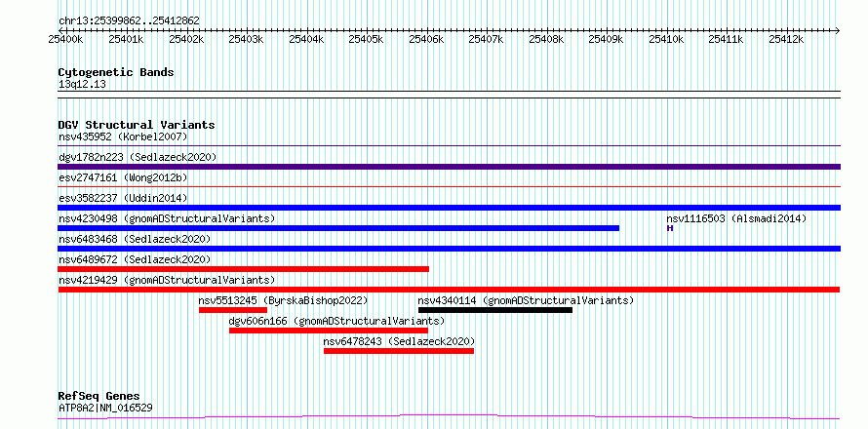Click the chr13:25399862..25412862 coordinate text
This screenshot has height=429, width=868.
coord(129,20)
